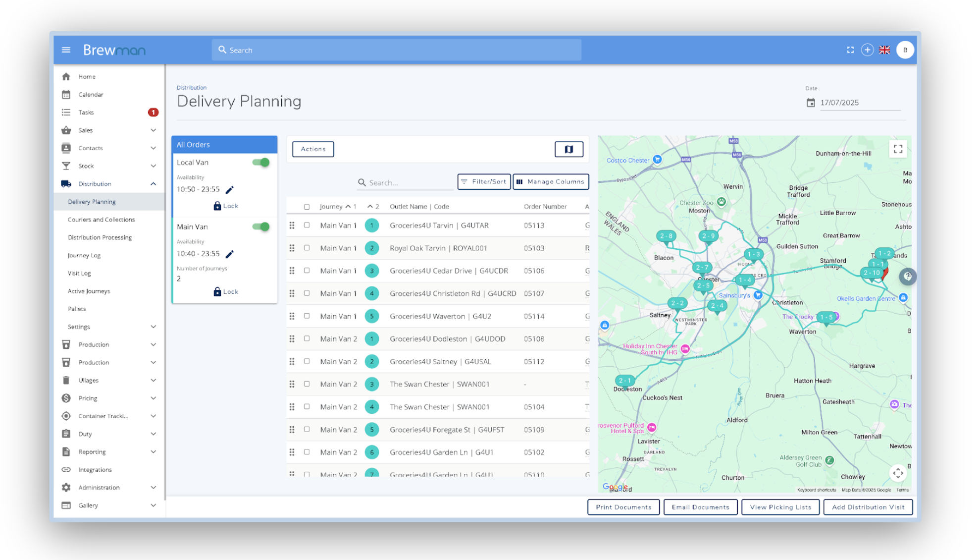Screen dimensions: 980x560
Task: Check the Royal Oak Tarvin row checkbox
Action: pos(307,248)
